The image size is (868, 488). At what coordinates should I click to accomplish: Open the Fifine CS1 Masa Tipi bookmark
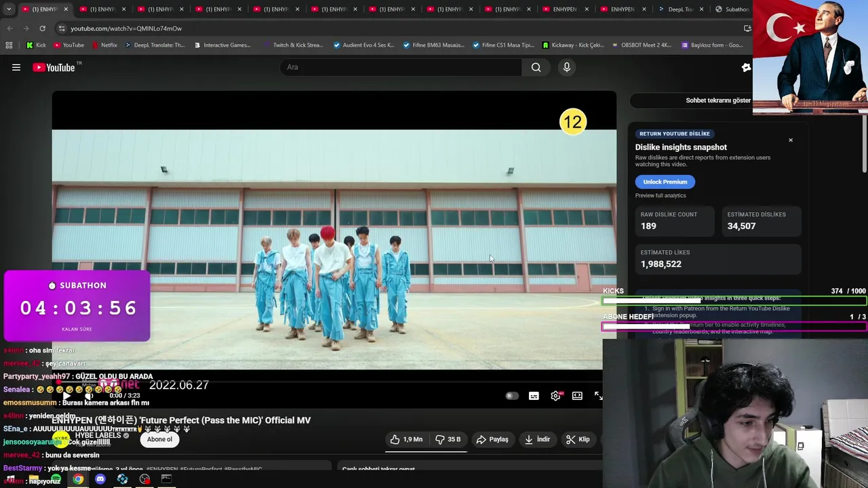point(503,45)
